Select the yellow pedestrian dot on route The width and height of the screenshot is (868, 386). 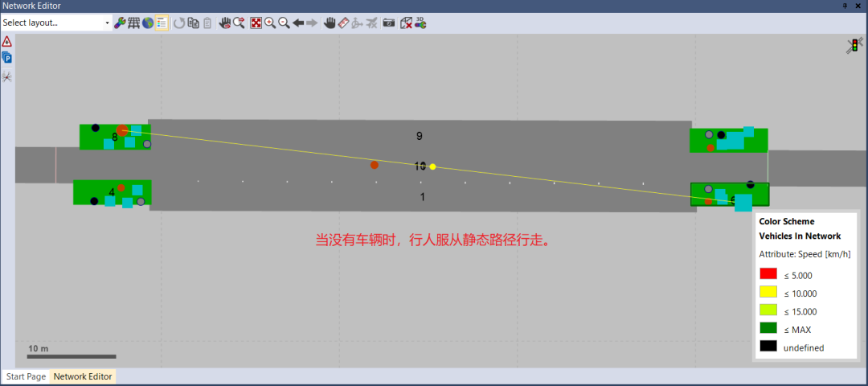(433, 166)
